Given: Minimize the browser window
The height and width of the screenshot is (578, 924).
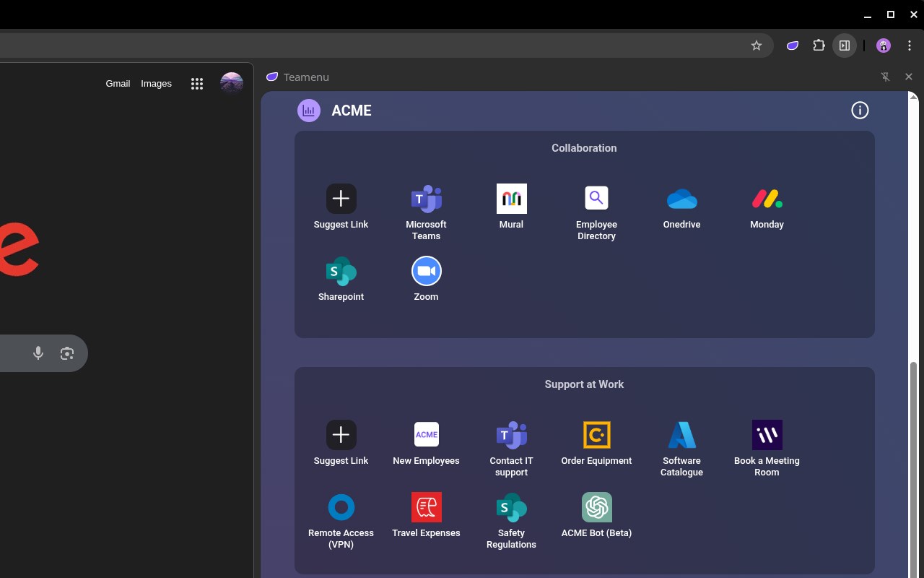Looking at the screenshot, I should point(868,14).
